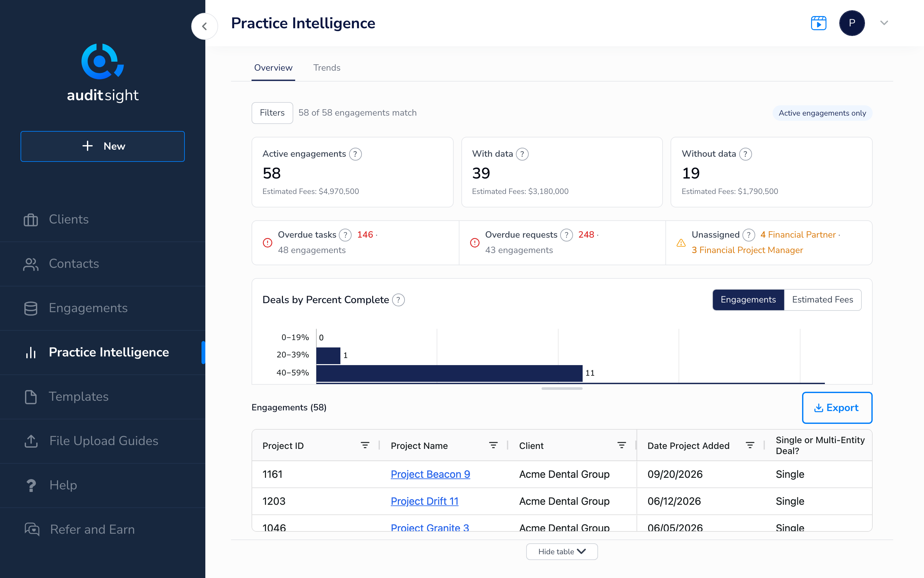Click the help icon beside Unassigned
Image resolution: width=924 pixels, height=578 pixels.
coord(749,235)
